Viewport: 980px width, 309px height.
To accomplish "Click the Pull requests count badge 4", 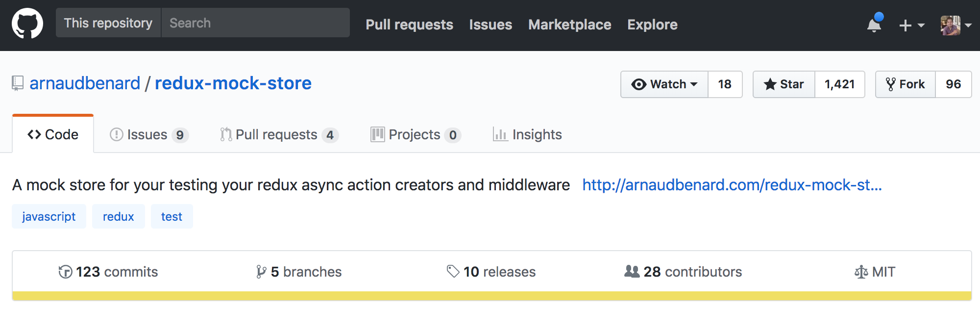I will (330, 135).
